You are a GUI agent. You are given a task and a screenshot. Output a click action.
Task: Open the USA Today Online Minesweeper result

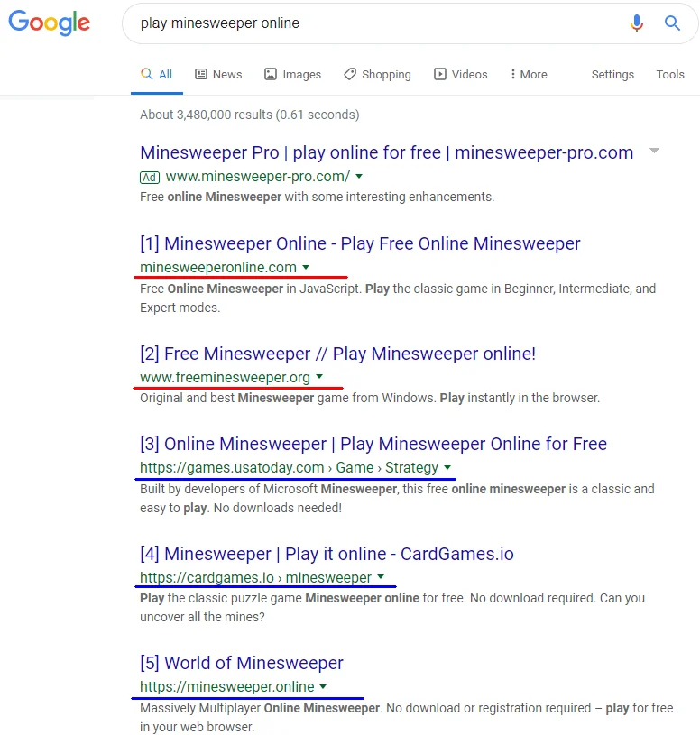click(x=373, y=444)
